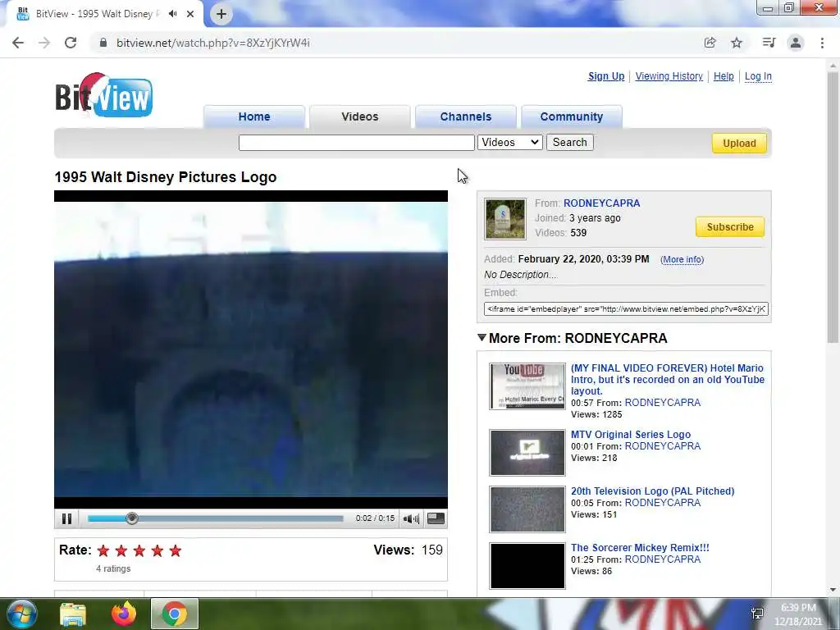
Task: Reload the BitView page
Action: [x=71, y=43]
